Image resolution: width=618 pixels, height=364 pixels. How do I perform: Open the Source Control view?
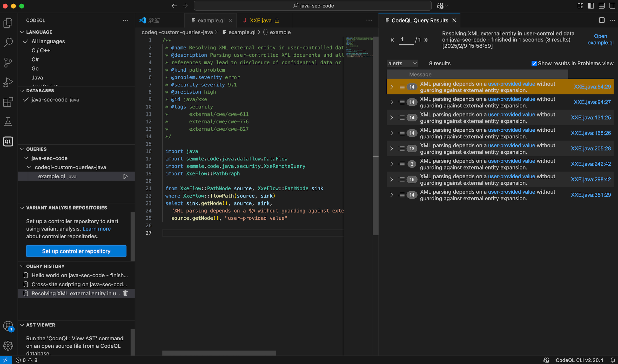click(8, 62)
